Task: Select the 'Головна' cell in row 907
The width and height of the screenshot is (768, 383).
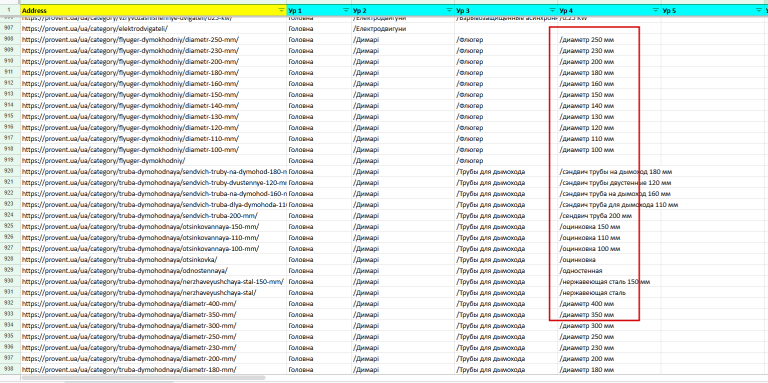Action: (x=319, y=28)
